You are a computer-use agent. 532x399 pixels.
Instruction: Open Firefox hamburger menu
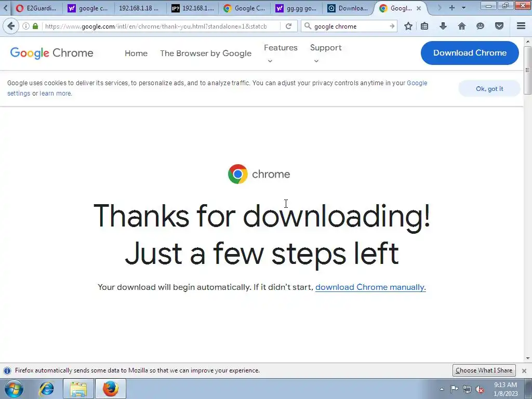click(x=521, y=26)
